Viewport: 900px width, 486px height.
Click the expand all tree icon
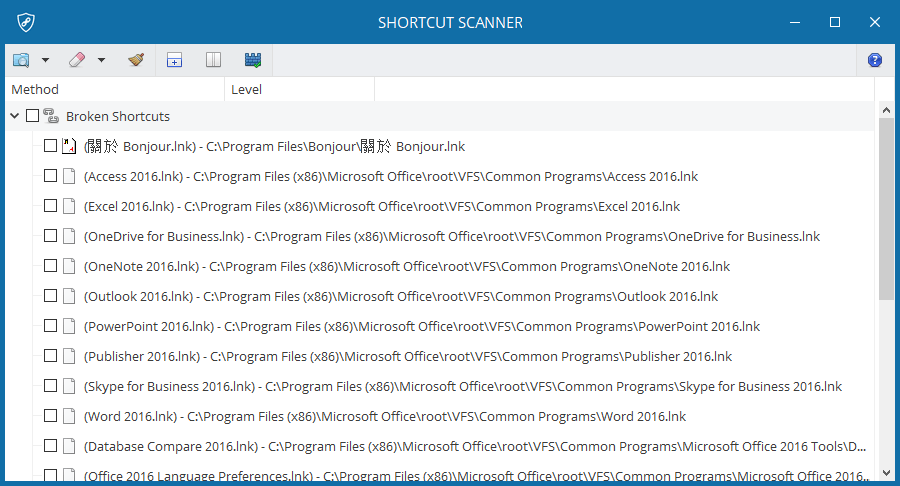pos(174,60)
